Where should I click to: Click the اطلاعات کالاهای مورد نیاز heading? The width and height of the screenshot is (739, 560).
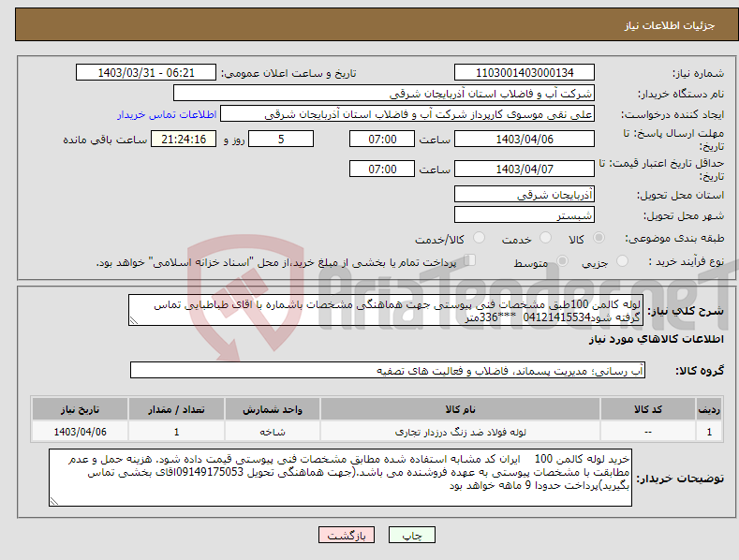pos(656,339)
